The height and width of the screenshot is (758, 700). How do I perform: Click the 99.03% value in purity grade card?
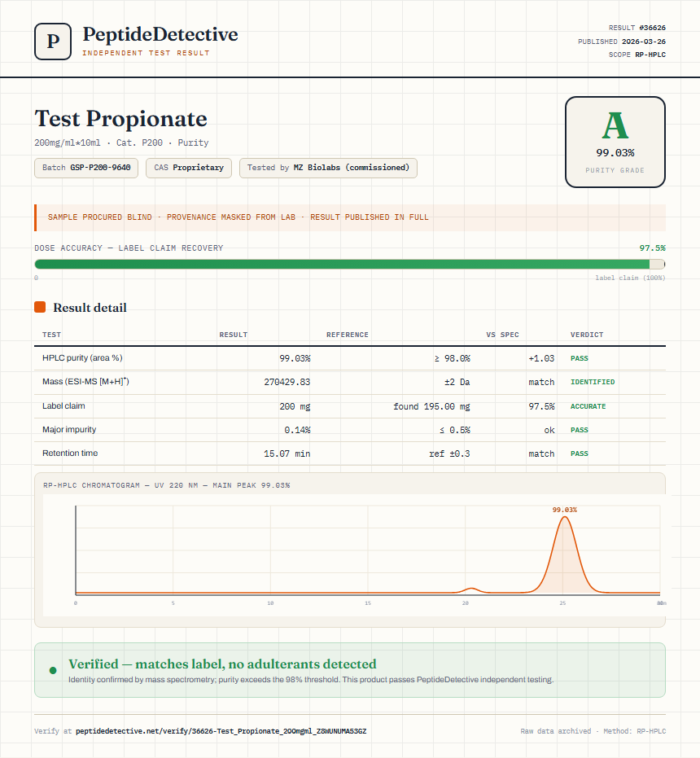615,153
